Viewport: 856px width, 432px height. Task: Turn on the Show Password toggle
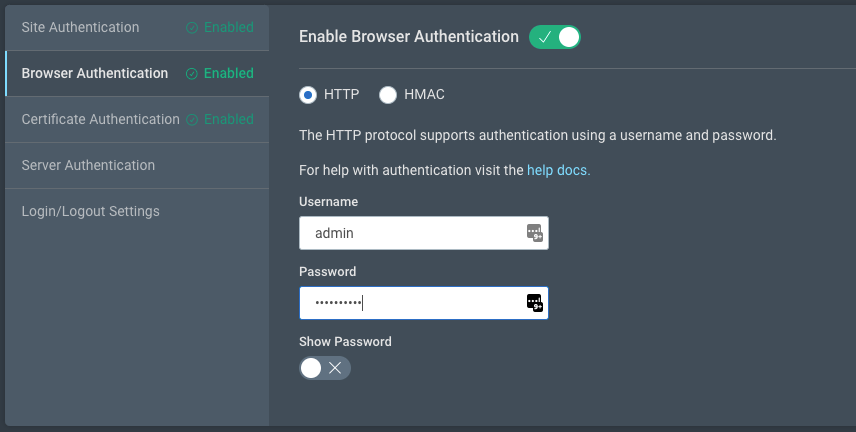(x=325, y=368)
